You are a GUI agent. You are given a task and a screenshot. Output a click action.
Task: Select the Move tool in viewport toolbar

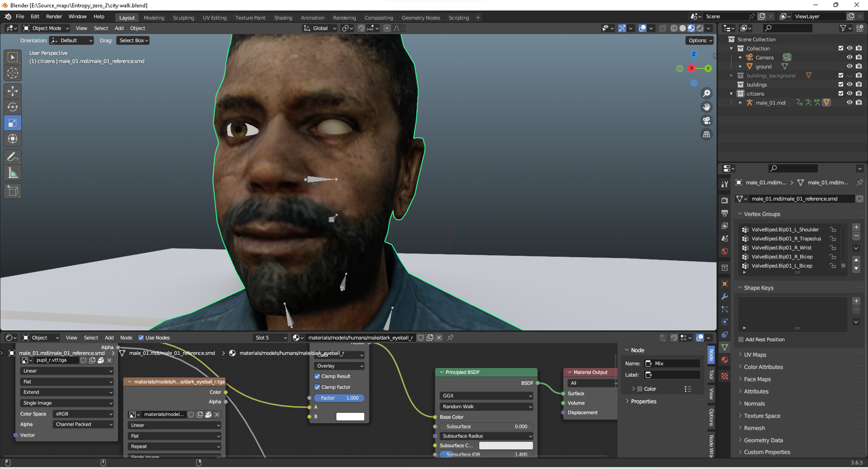(x=13, y=91)
